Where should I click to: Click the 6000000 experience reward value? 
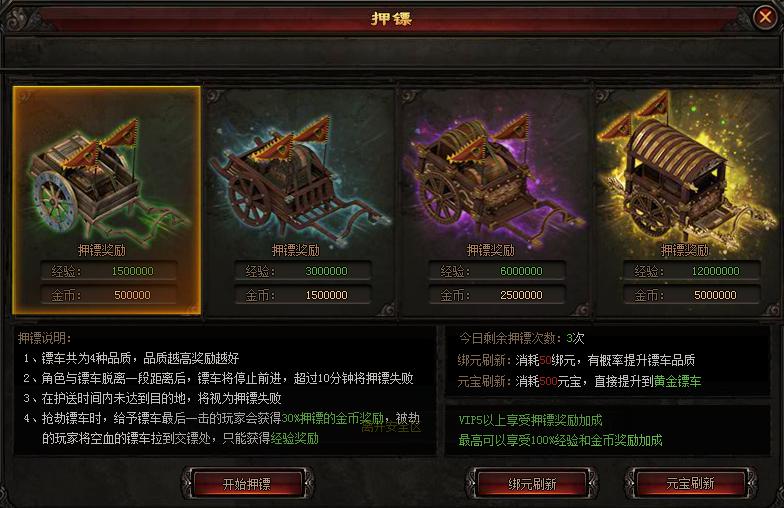coord(521,271)
